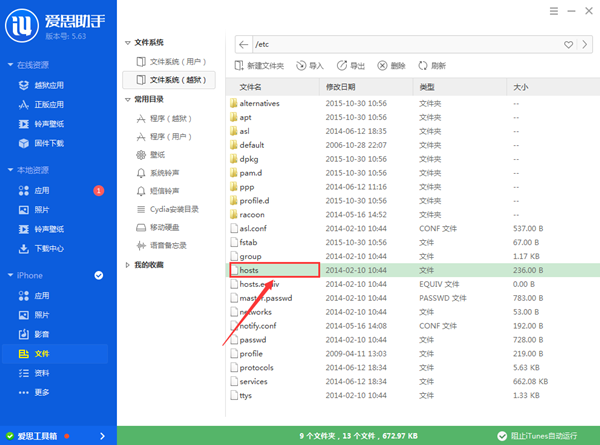Open 正版应用 in the sidebar

(x=41, y=104)
